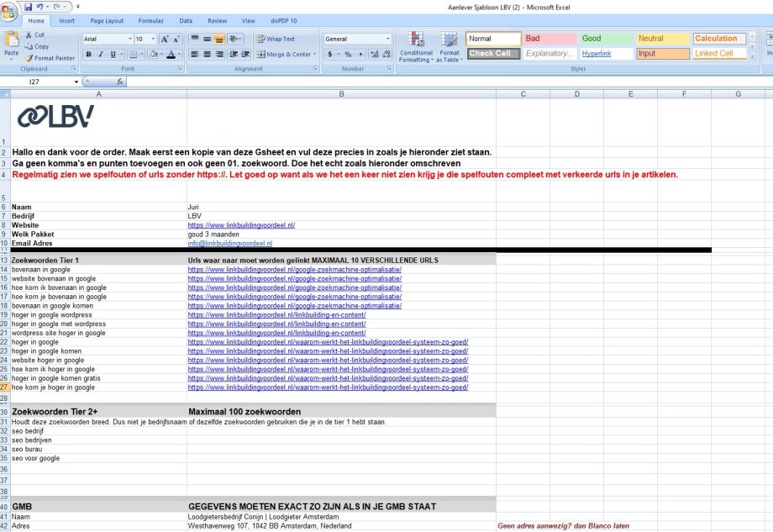Increase the cell indent
The height and width of the screenshot is (532, 773).
click(x=245, y=55)
